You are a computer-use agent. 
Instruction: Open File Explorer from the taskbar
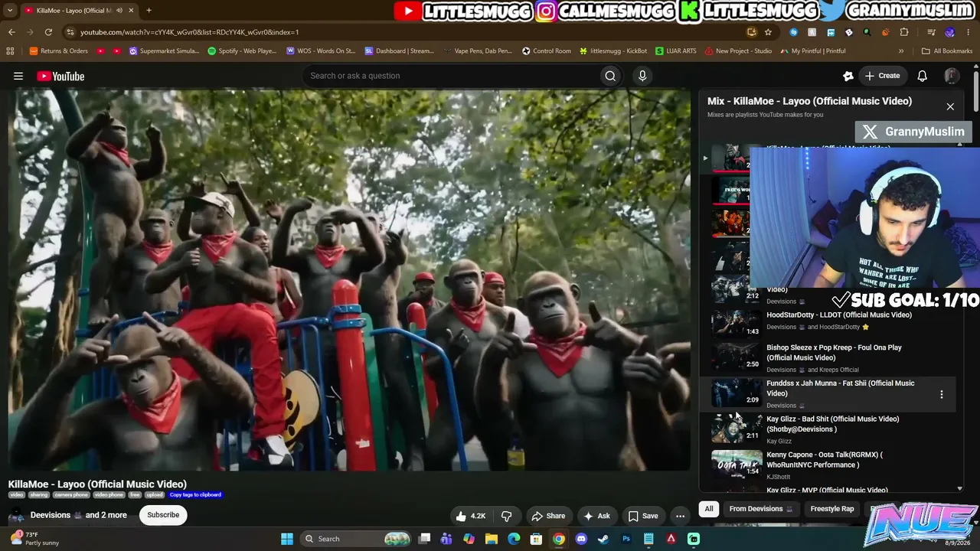coord(492,539)
